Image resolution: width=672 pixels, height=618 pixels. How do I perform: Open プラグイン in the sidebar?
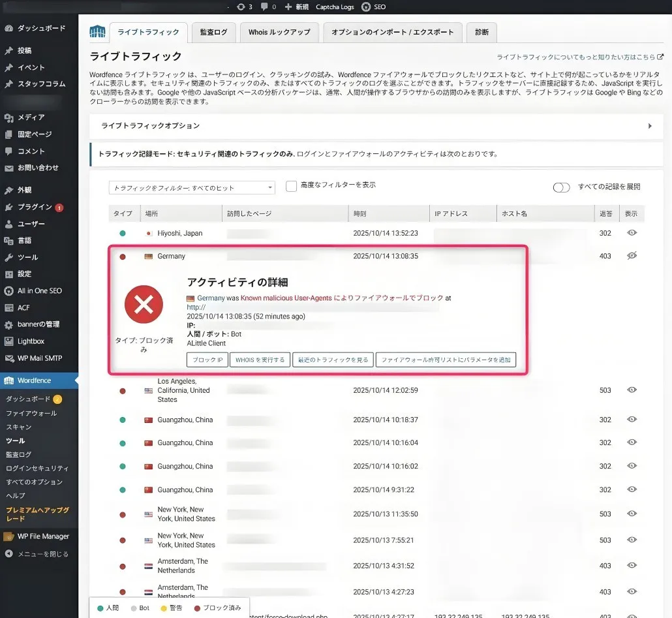(35, 207)
